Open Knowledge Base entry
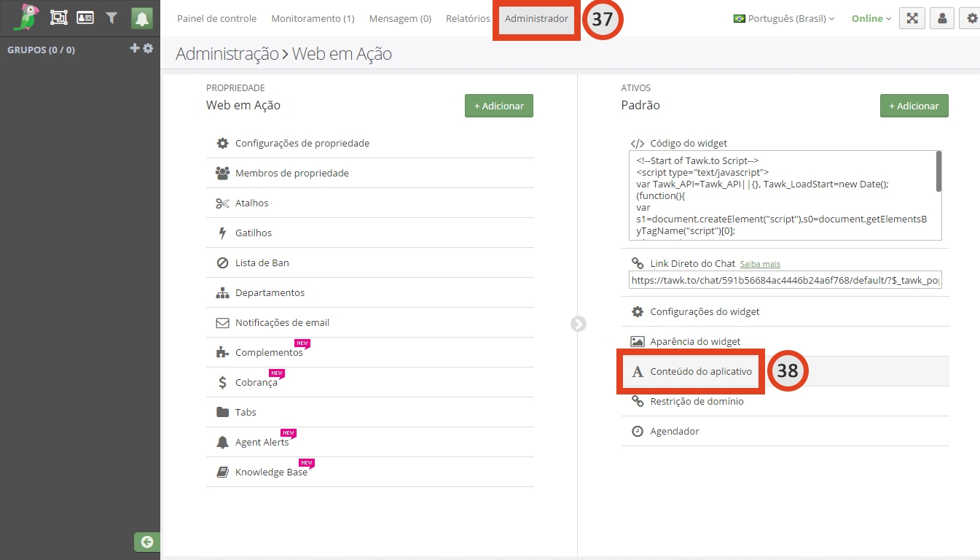This screenshot has height=560, width=980. tap(370, 472)
